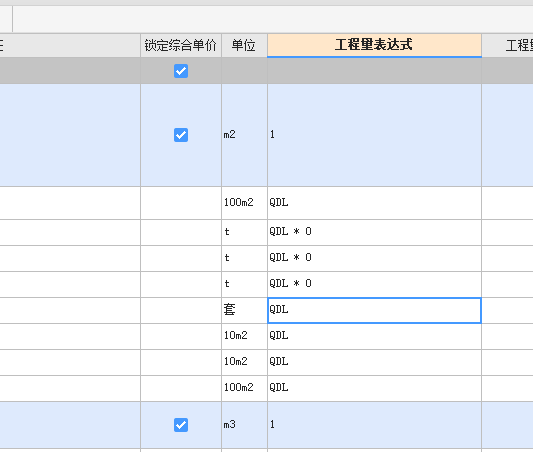Toggle lock price checkbox in the m3 row
The width and height of the screenshot is (533, 452).
tap(181, 425)
